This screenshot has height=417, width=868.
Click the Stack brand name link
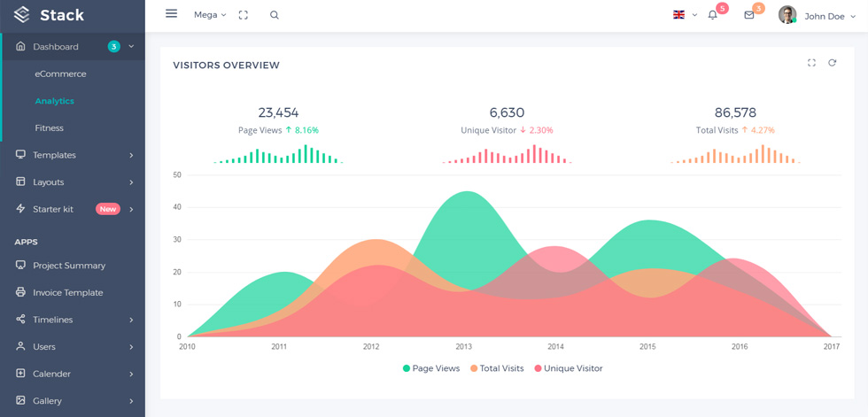(62, 15)
